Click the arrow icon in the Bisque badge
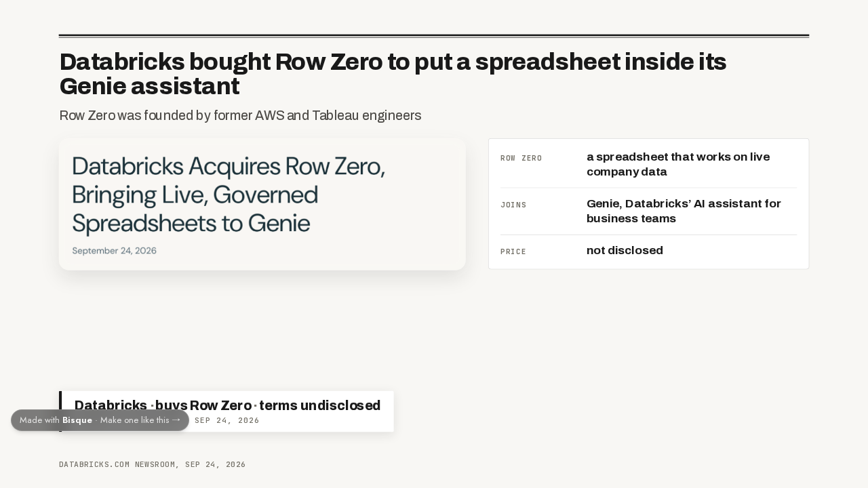 [176, 420]
